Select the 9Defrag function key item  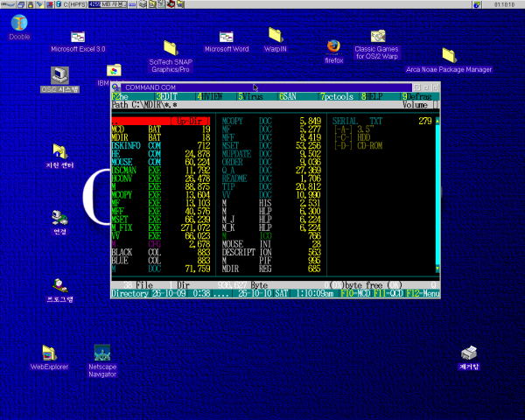[x=417, y=97]
